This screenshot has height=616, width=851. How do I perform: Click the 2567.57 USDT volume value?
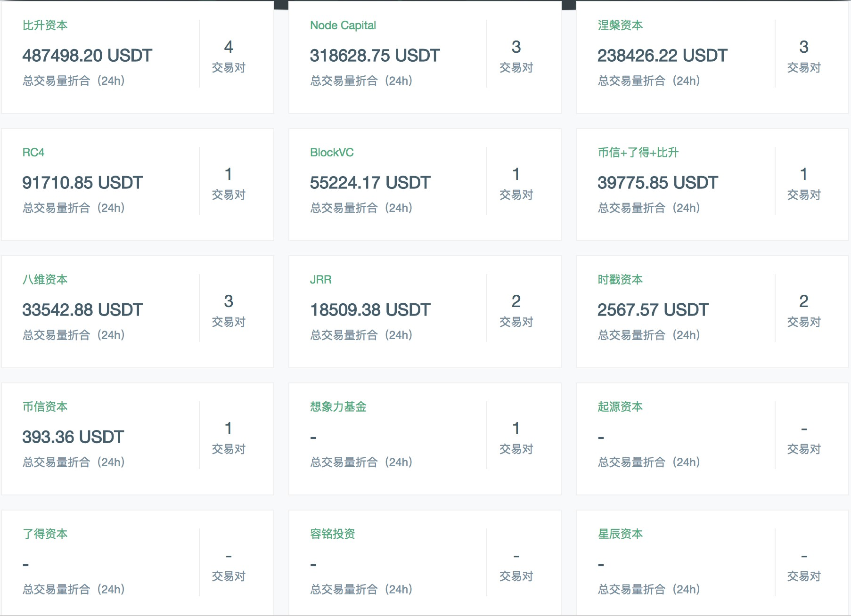click(653, 310)
